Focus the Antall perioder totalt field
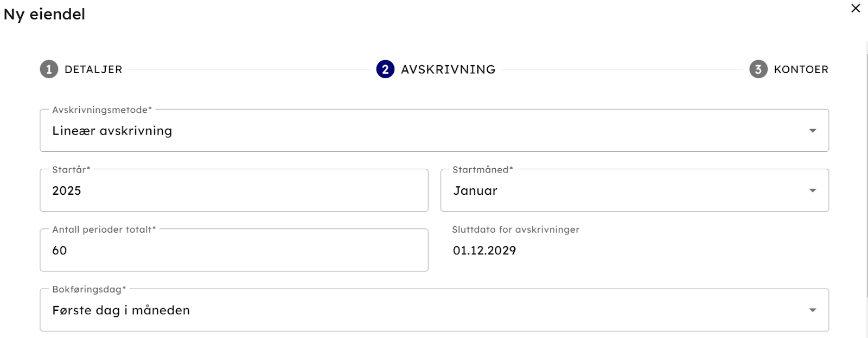This screenshot has height=338, width=868. [x=233, y=250]
